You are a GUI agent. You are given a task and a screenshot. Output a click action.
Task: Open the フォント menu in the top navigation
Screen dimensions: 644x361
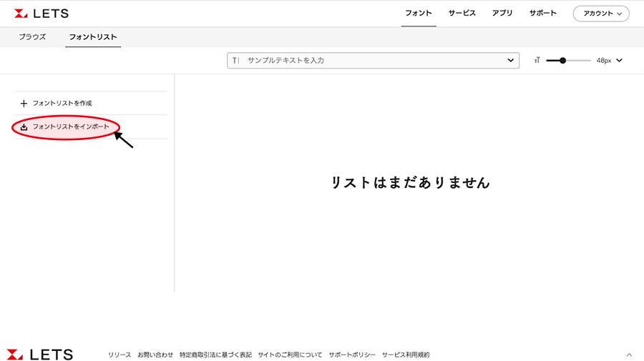point(419,13)
